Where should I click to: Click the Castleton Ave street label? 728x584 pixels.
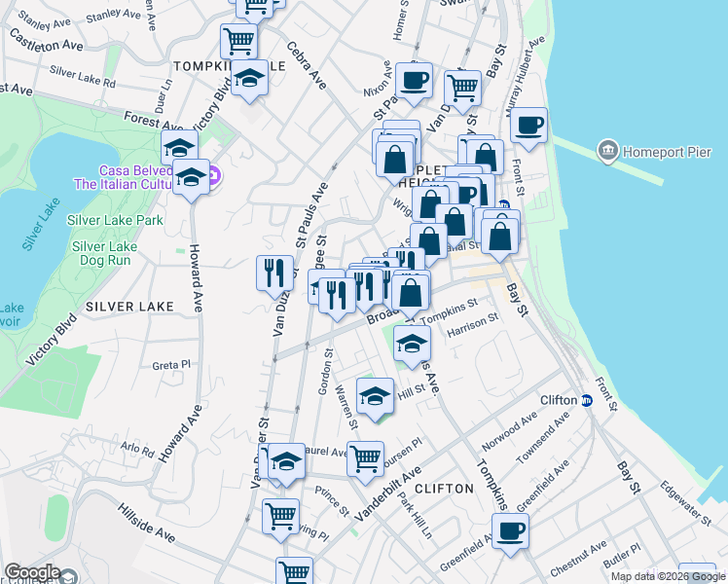coord(46,40)
